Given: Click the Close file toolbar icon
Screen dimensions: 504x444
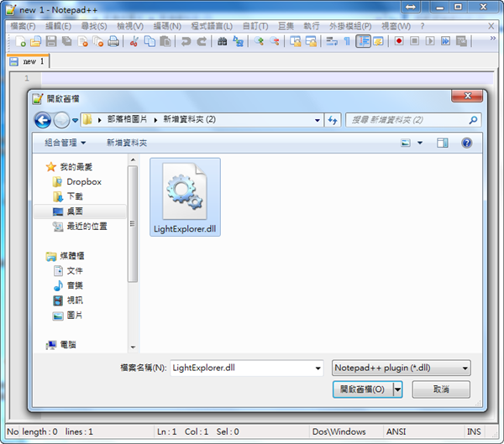Looking at the screenshot, I should 82,41.
